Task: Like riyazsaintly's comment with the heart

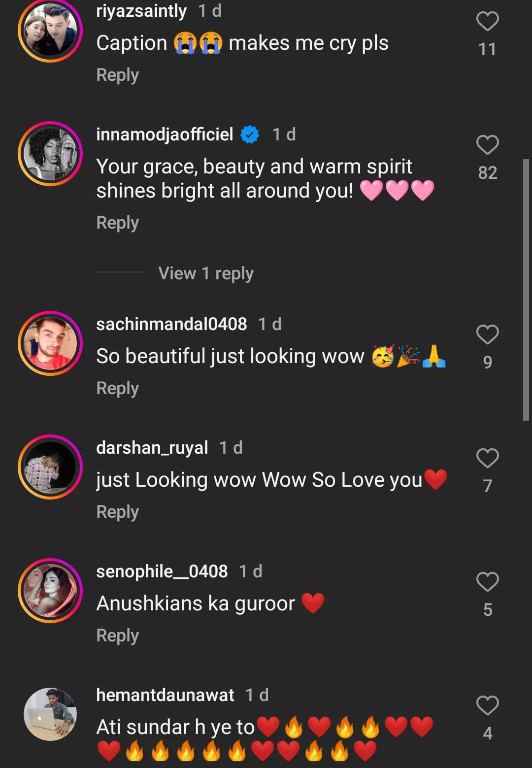Action: click(487, 21)
